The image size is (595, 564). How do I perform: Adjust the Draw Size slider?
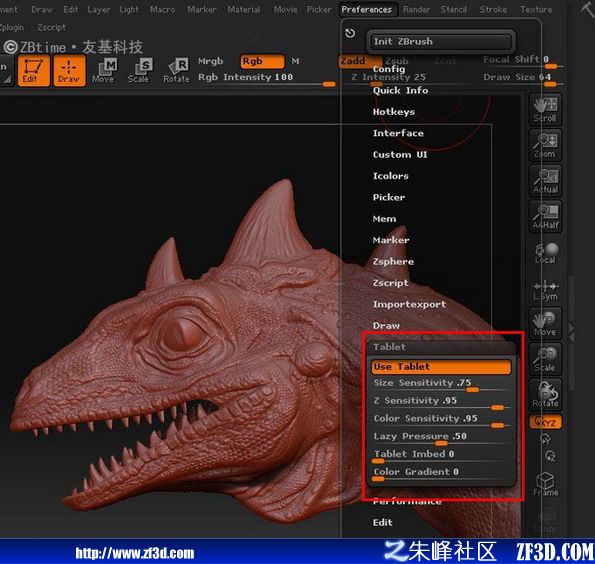(523, 79)
